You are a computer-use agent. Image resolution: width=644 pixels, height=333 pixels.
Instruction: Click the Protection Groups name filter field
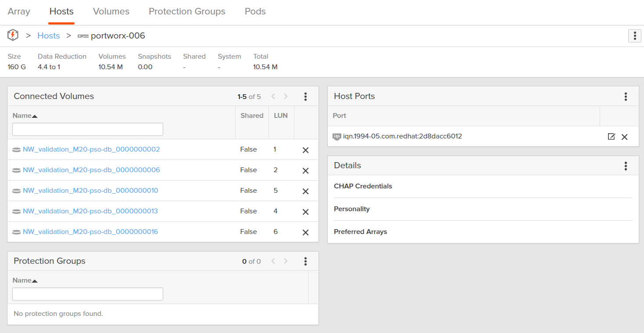pos(88,294)
